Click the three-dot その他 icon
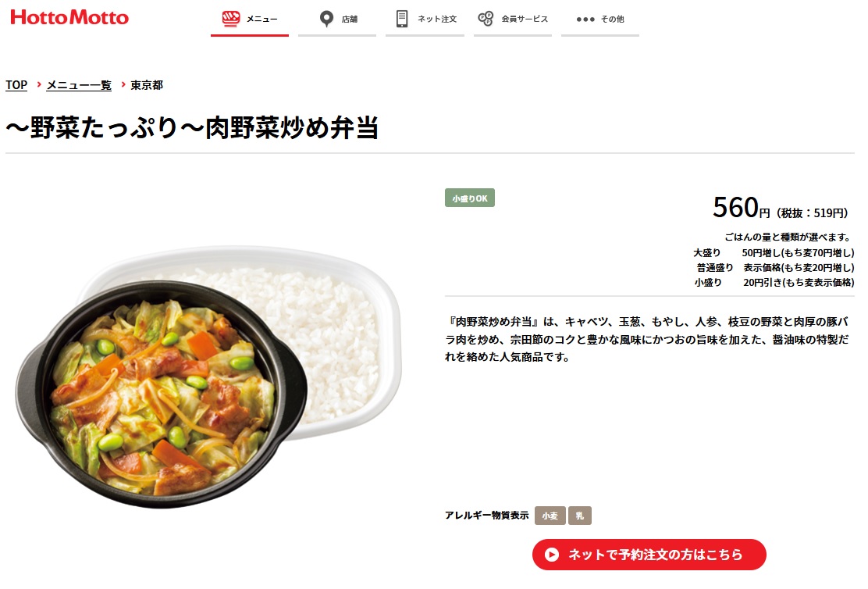868x589 pixels. (585, 20)
